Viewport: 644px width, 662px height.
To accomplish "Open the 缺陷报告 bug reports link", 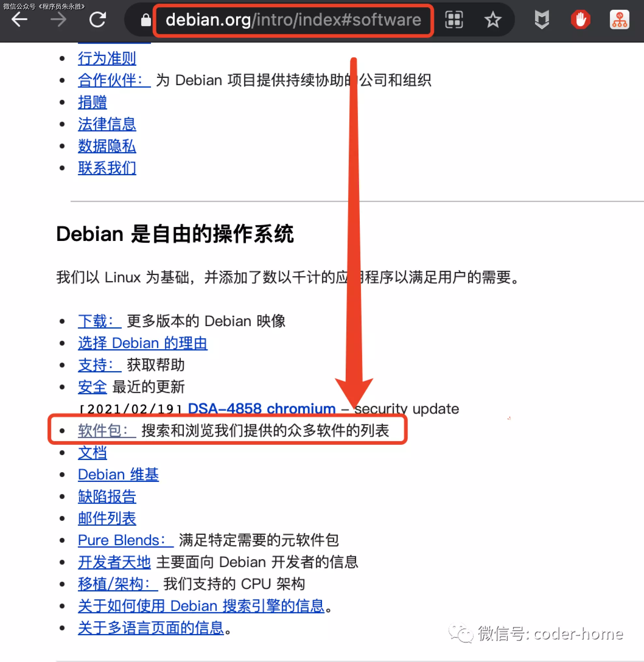I will [107, 497].
